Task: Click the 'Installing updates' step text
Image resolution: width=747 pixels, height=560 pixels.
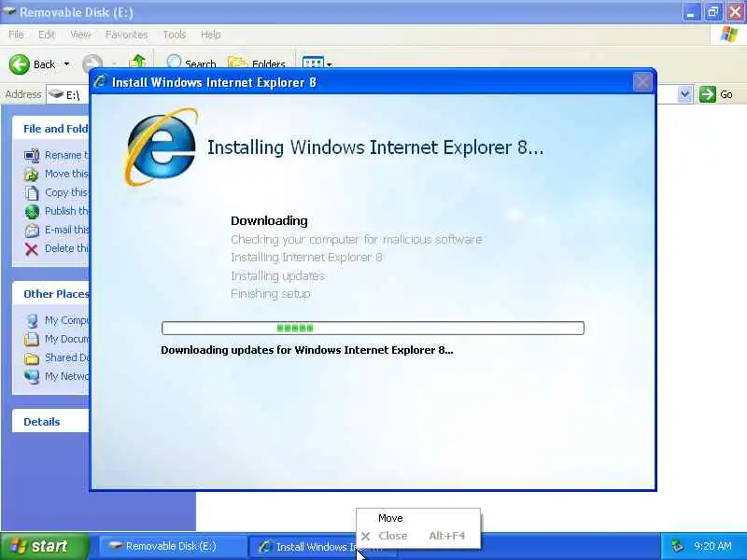Action: tap(277, 275)
